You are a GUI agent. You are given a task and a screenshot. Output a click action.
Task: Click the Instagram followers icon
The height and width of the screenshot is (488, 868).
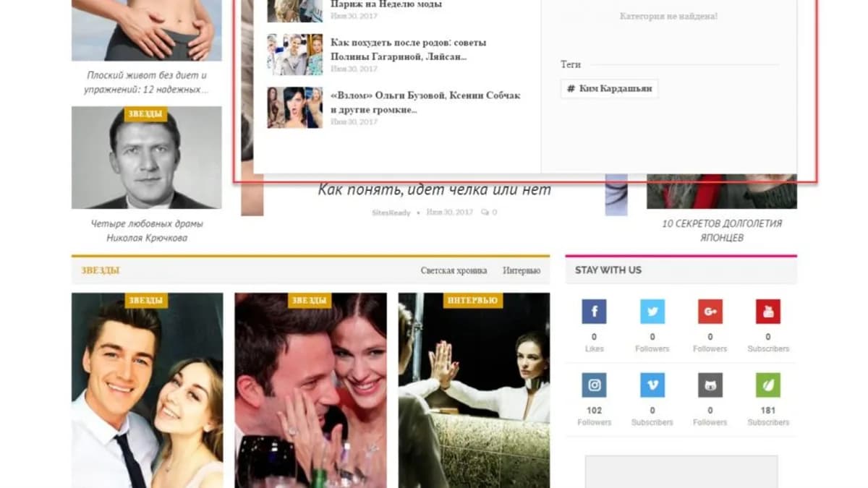point(594,385)
